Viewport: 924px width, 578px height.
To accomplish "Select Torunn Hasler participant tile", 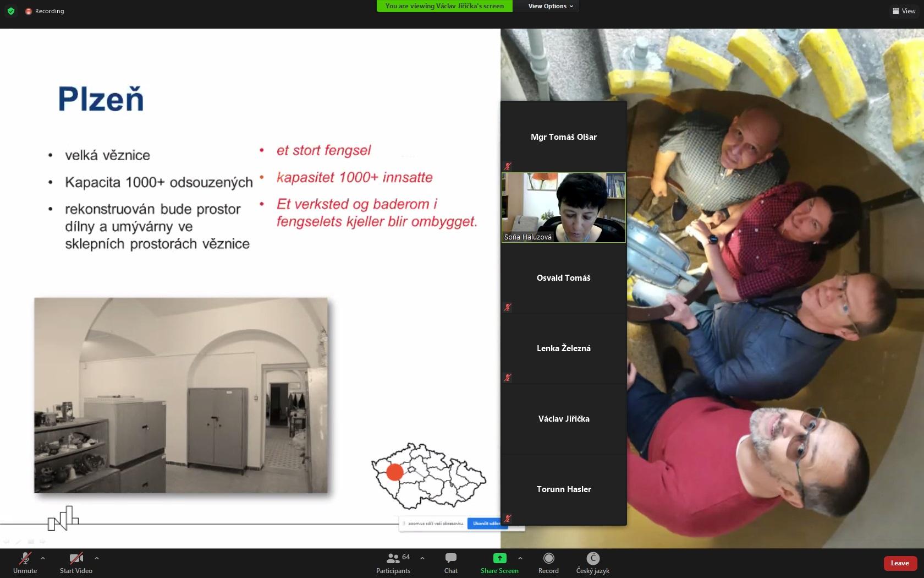I will pyautogui.click(x=563, y=489).
